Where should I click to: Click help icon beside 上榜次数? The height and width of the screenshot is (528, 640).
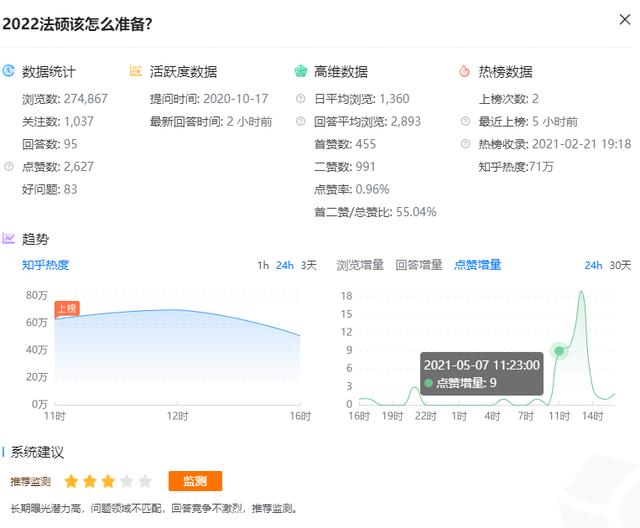(464, 99)
